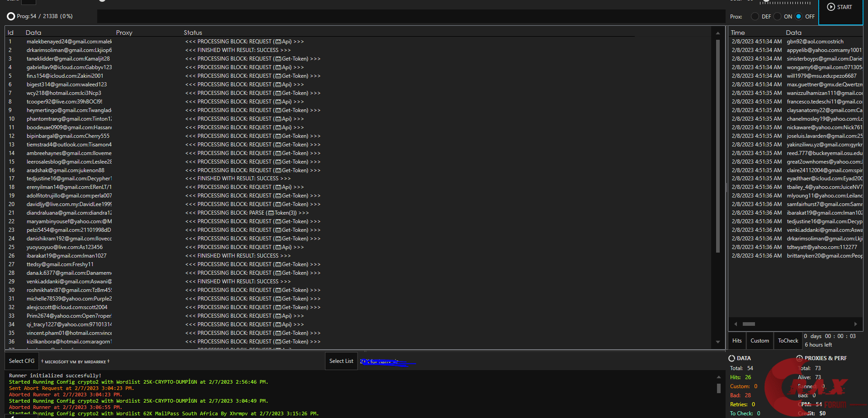The image size is (868, 418).
Task: Click the left arrow of hits horizontal scrollbar
Action: (x=736, y=324)
